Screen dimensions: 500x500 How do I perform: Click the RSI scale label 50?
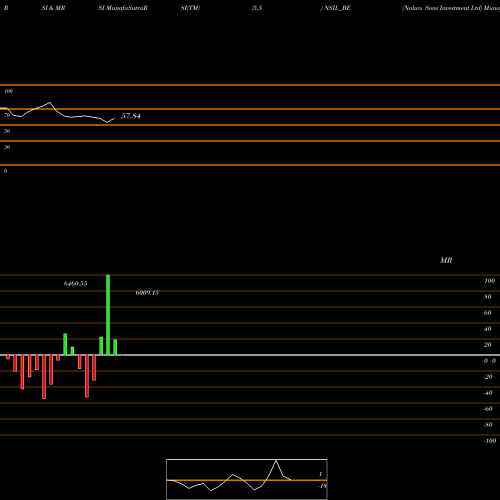[x=7, y=131]
